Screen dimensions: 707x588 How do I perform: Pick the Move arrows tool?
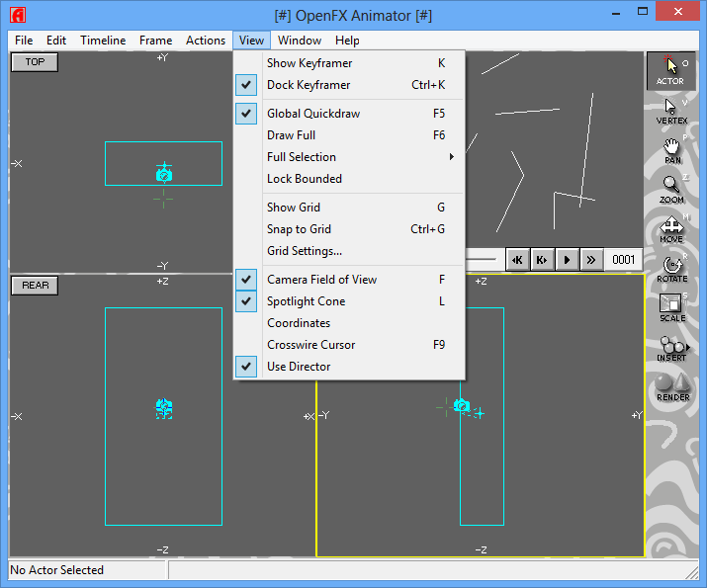click(671, 230)
